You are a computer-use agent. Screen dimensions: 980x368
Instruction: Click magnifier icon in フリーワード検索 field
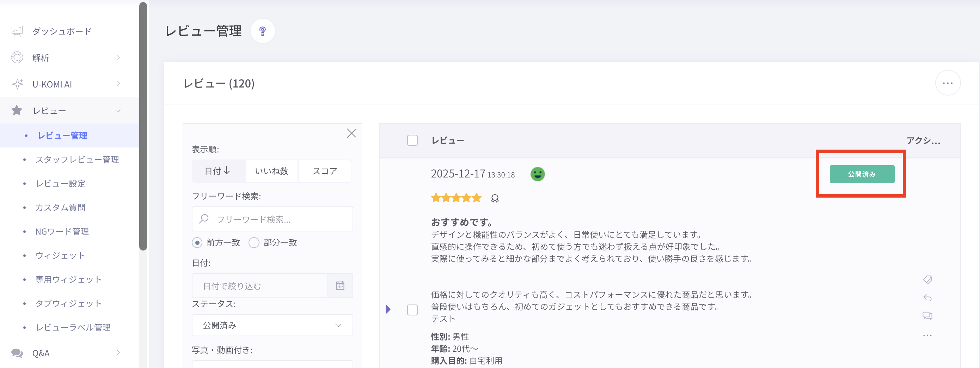coord(204,219)
